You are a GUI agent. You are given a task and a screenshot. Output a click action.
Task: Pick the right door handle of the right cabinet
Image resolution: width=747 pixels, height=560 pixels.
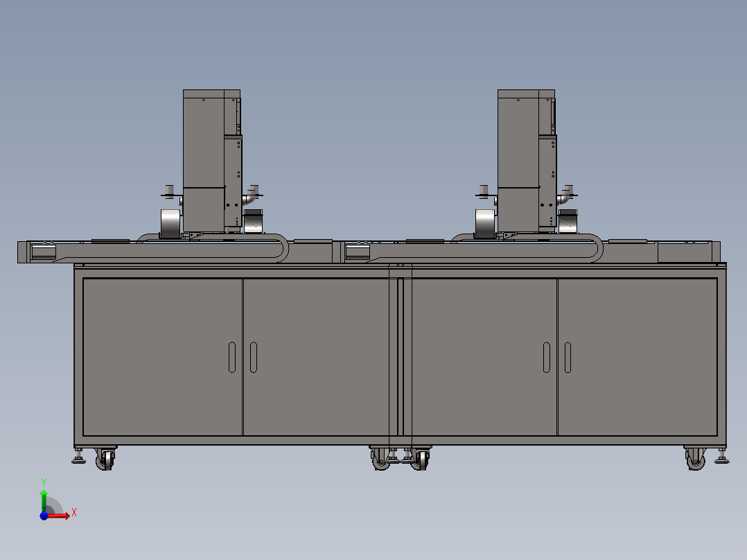[x=568, y=357]
